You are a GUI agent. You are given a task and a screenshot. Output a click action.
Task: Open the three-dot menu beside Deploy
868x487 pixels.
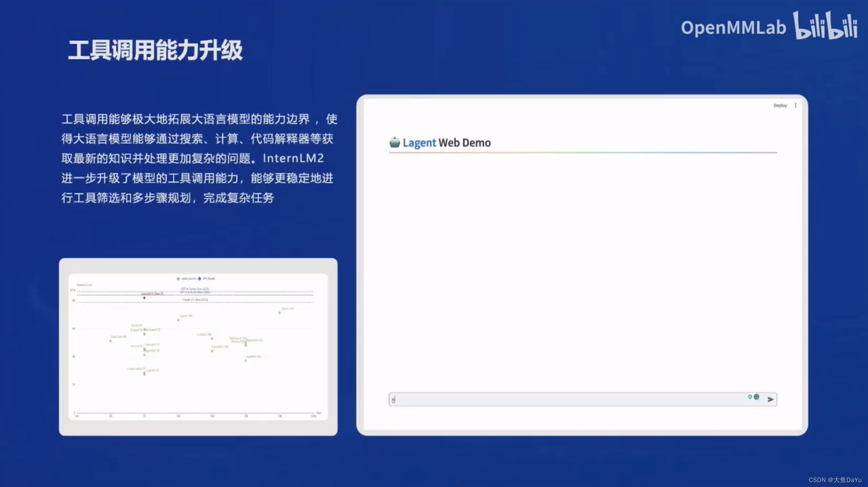point(795,105)
